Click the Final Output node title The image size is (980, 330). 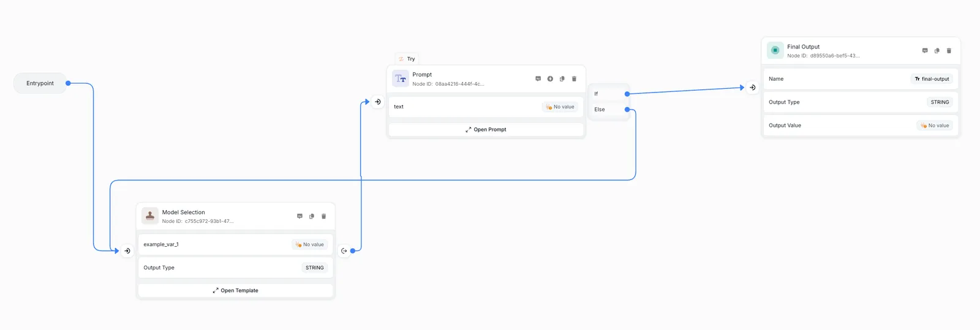(x=803, y=47)
